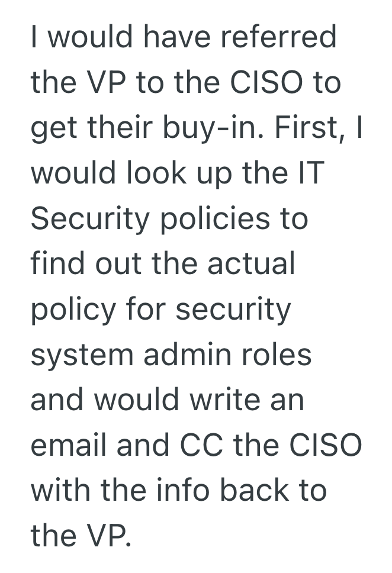This screenshot has width=392, height=573.
Task: Click the word "look"
Action: pyautogui.click(x=150, y=173)
